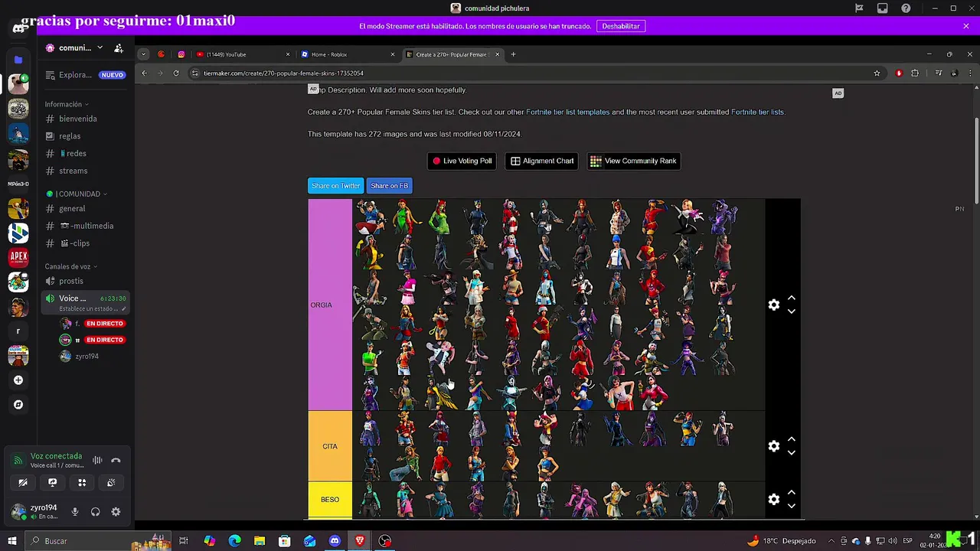Viewport: 980px width, 551px height.
Task: Open the Live Voting Poll
Action: (462, 161)
